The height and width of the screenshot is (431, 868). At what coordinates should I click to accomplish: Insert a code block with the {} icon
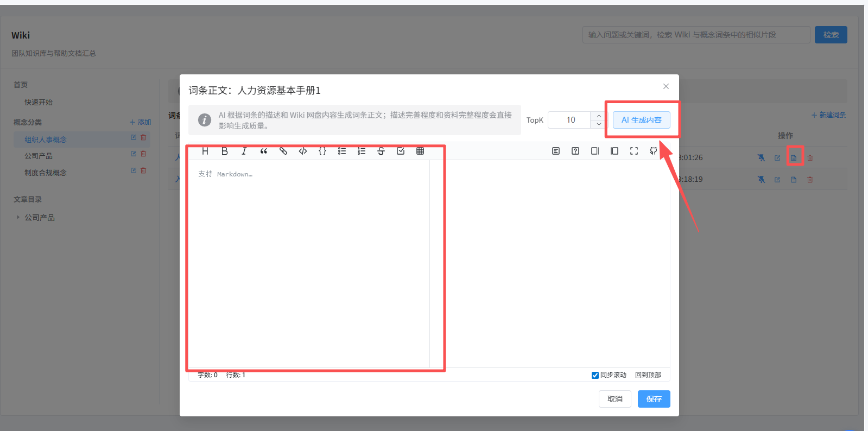(322, 151)
